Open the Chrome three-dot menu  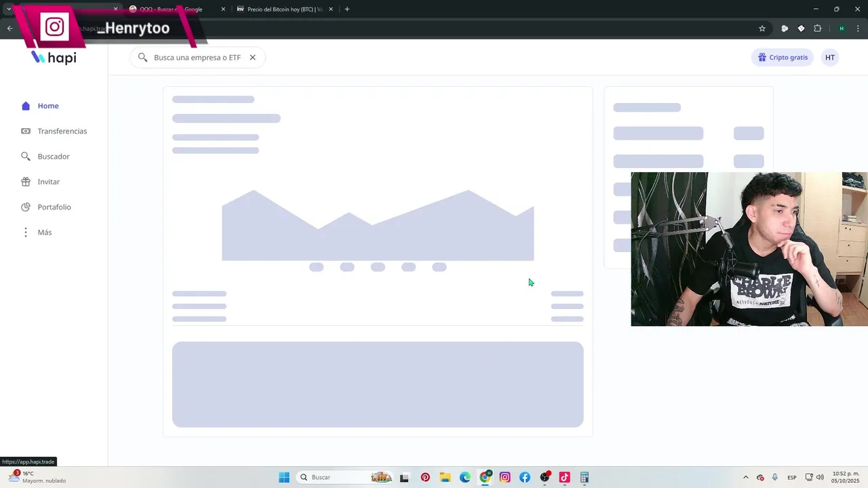[859, 28]
